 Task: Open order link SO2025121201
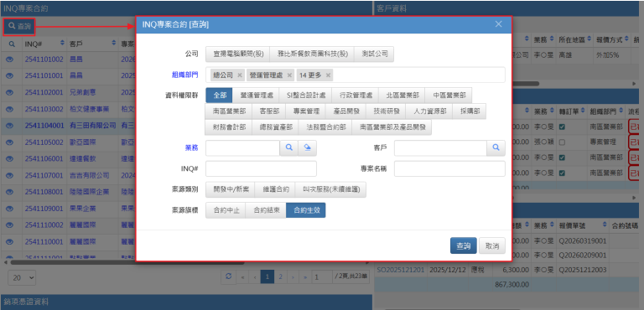coord(400,270)
